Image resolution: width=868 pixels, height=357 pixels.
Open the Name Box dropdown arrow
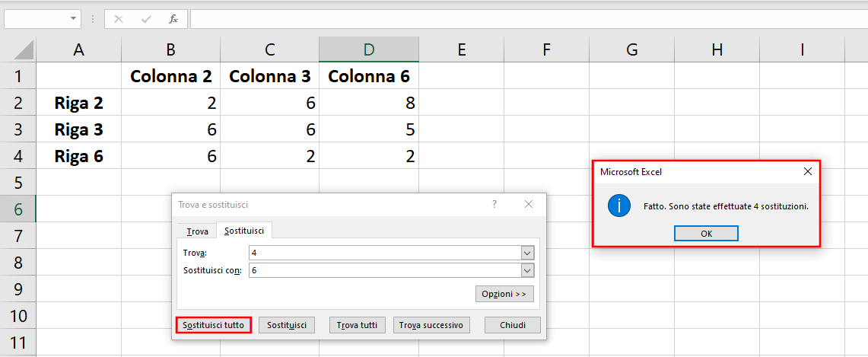click(x=73, y=19)
